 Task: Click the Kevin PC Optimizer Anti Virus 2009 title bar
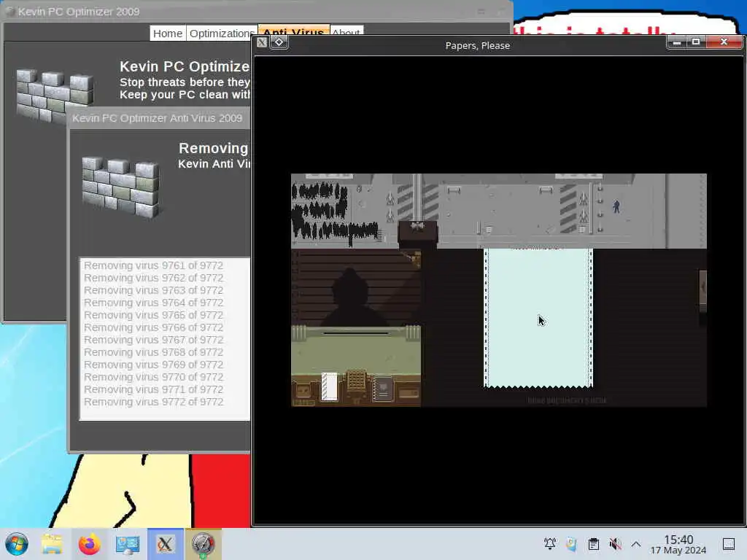pos(158,117)
